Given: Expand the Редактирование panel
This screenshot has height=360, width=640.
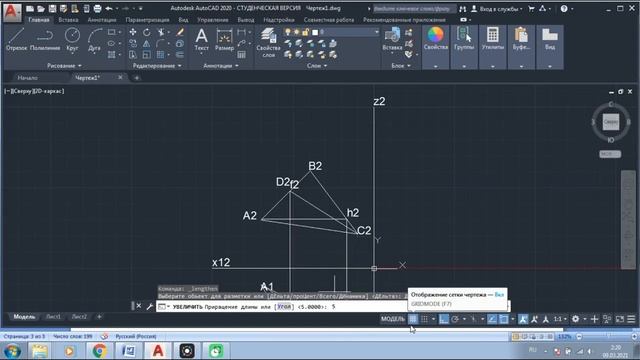Looking at the screenshot, I should point(157,66).
